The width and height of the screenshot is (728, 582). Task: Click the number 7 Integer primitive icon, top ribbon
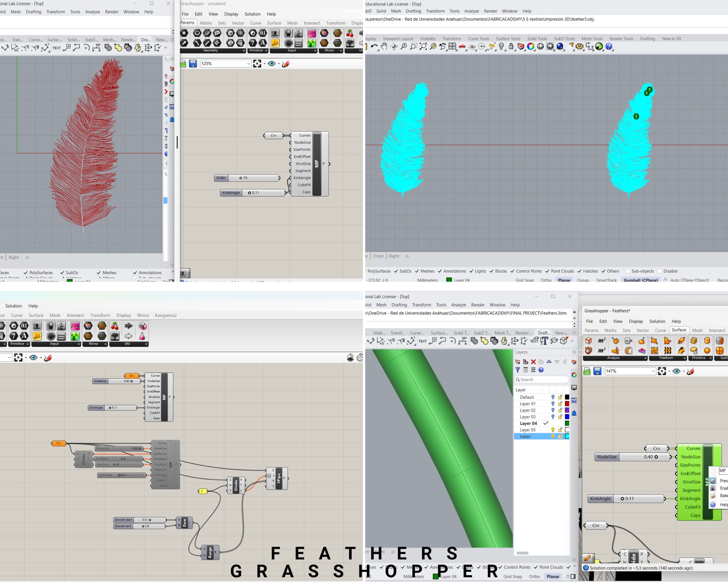click(x=253, y=43)
